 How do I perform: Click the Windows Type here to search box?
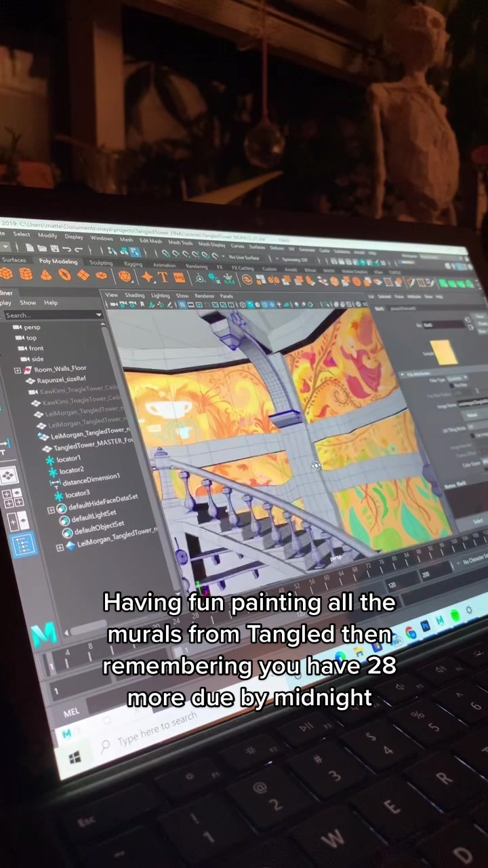coord(157,730)
